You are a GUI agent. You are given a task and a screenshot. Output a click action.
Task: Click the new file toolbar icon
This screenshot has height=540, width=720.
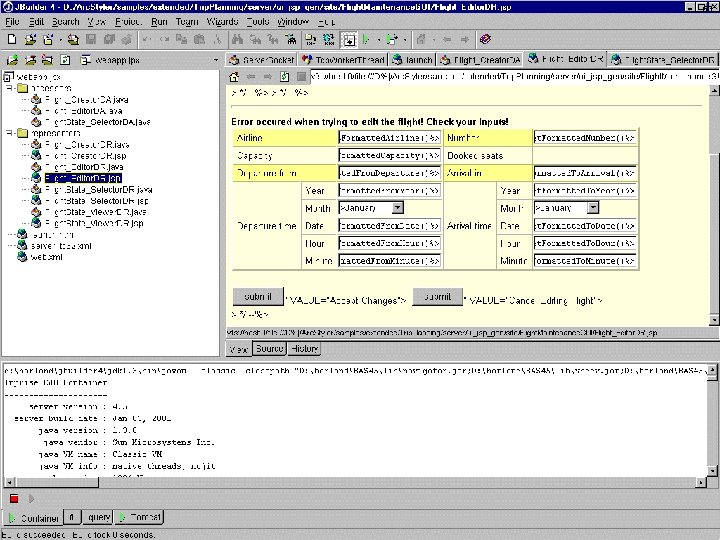(10, 40)
